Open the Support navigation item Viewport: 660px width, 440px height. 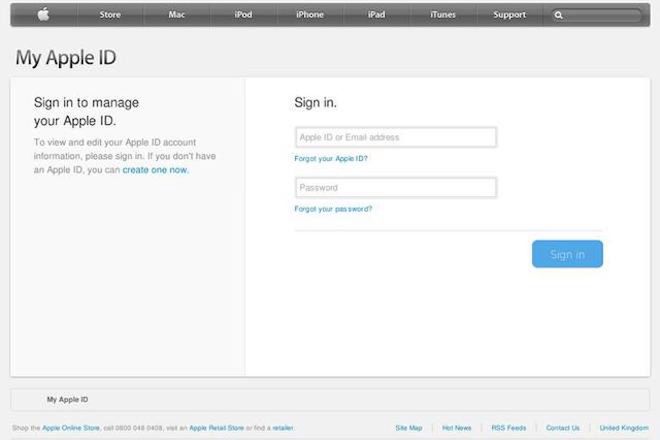click(x=509, y=14)
